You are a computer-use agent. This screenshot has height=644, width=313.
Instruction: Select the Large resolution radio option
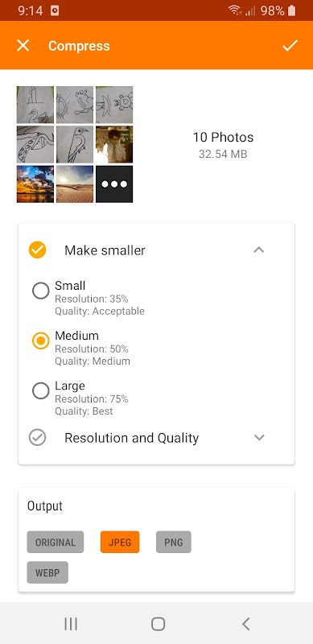coord(41,391)
